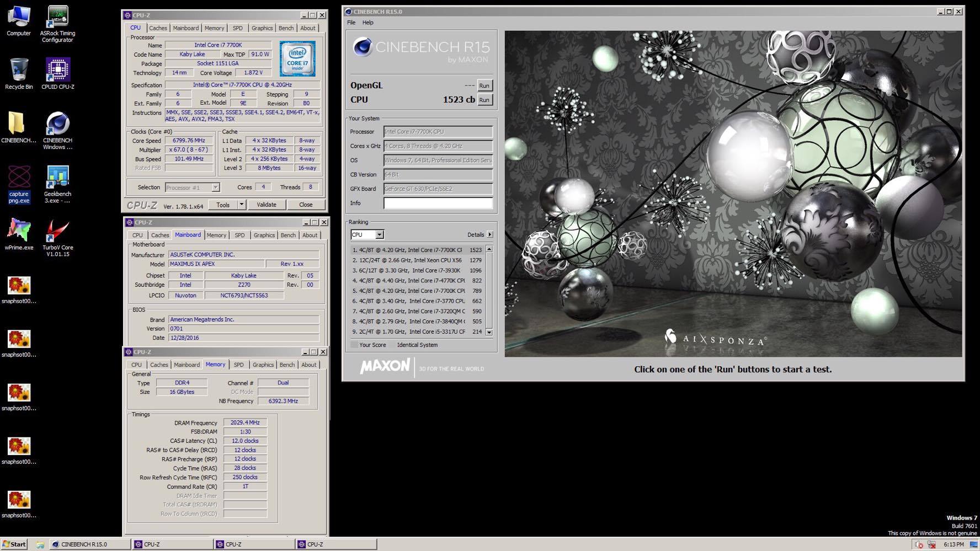Click Validate in CPU-Z

click(x=267, y=205)
